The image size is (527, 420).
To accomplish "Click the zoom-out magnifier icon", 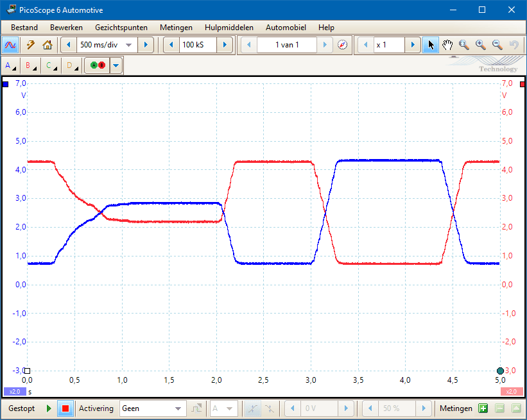I will [x=497, y=45].
